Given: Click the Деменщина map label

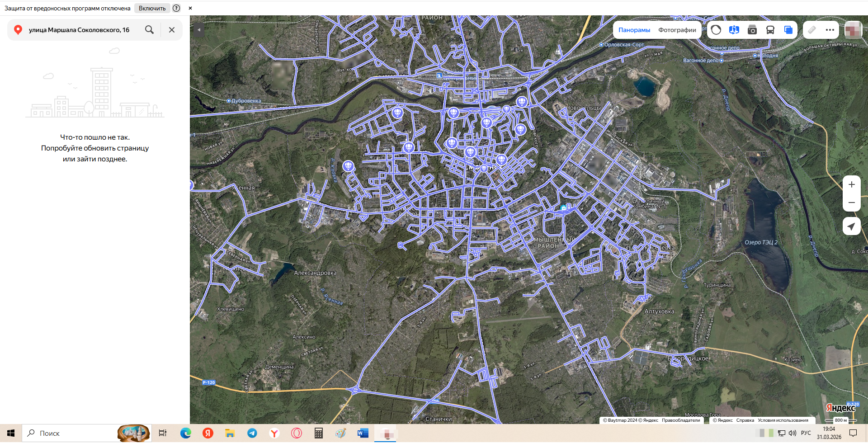Looking at the screenshot, I should point(279,367).
